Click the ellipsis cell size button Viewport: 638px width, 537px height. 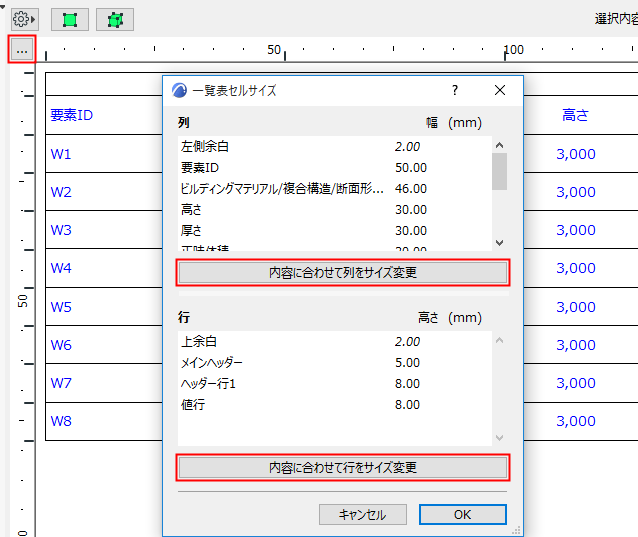coord(22,50)
